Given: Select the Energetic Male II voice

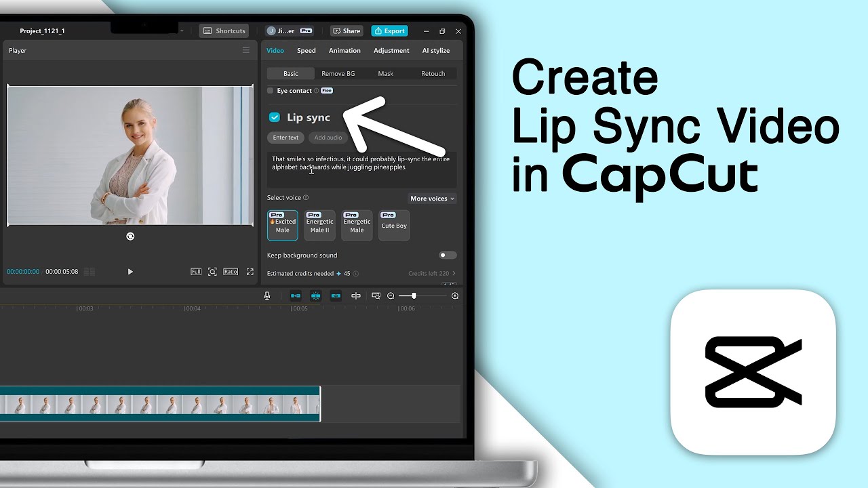Looking at the screenshot, I should (320, 225).
